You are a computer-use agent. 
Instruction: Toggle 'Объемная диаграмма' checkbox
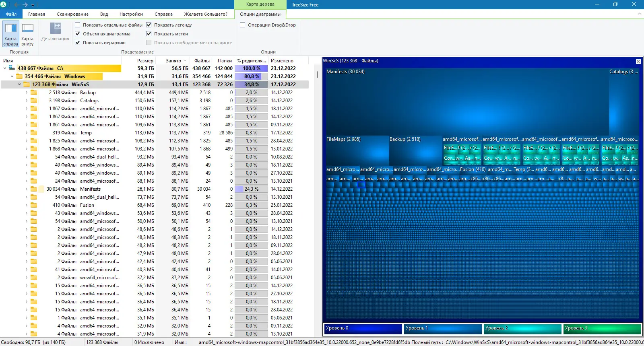(x=78, y=34)
